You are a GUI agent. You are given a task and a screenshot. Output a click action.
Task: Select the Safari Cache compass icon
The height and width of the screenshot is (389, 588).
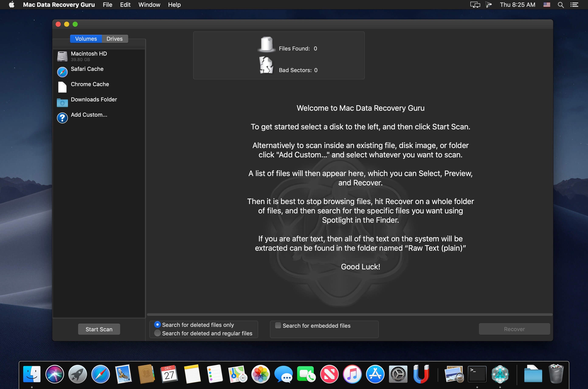tap(62, 72)
